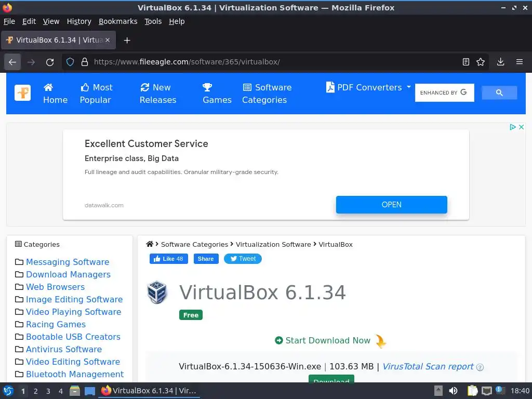Open the New Releases page
Image resolution: width=532 pixels, height=399 pixels.
point(158,94)
